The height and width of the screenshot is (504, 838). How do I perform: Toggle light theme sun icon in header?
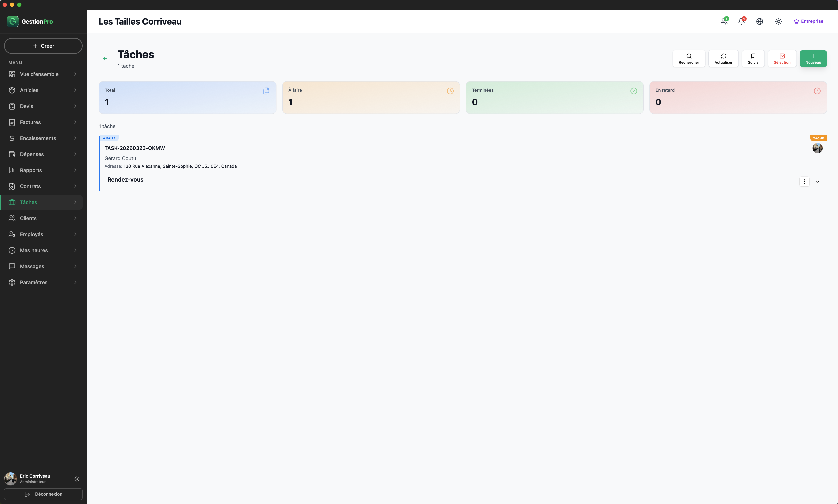pos(778,21)
